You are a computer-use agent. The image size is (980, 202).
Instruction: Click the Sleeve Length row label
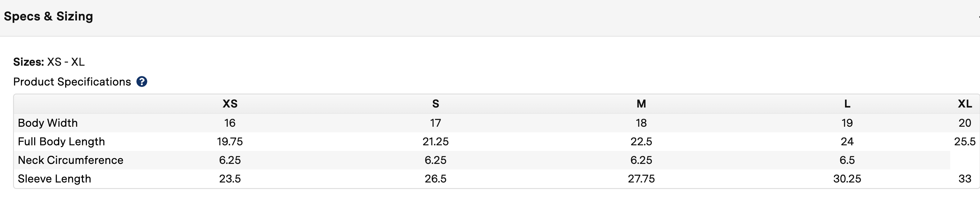[54, 179]
